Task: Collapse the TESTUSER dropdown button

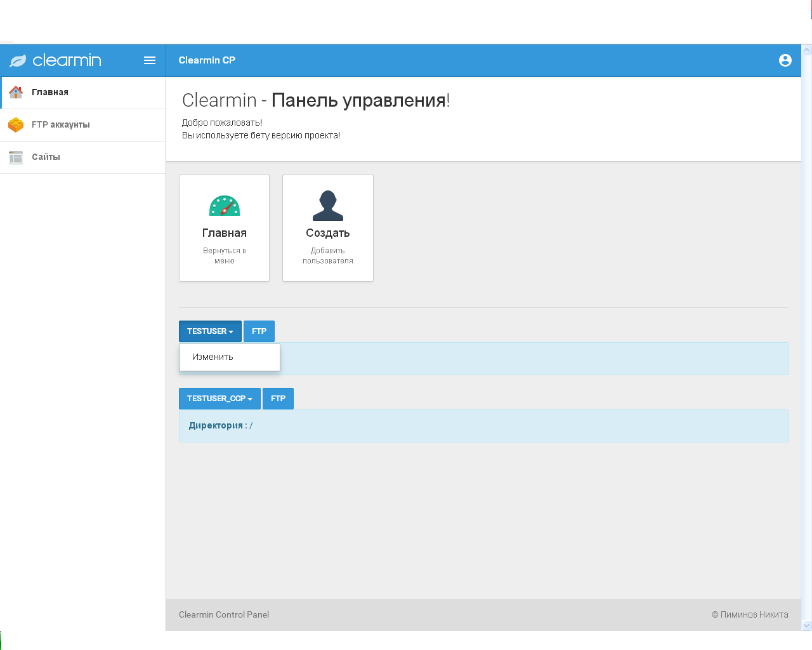Action: [210, 331]
